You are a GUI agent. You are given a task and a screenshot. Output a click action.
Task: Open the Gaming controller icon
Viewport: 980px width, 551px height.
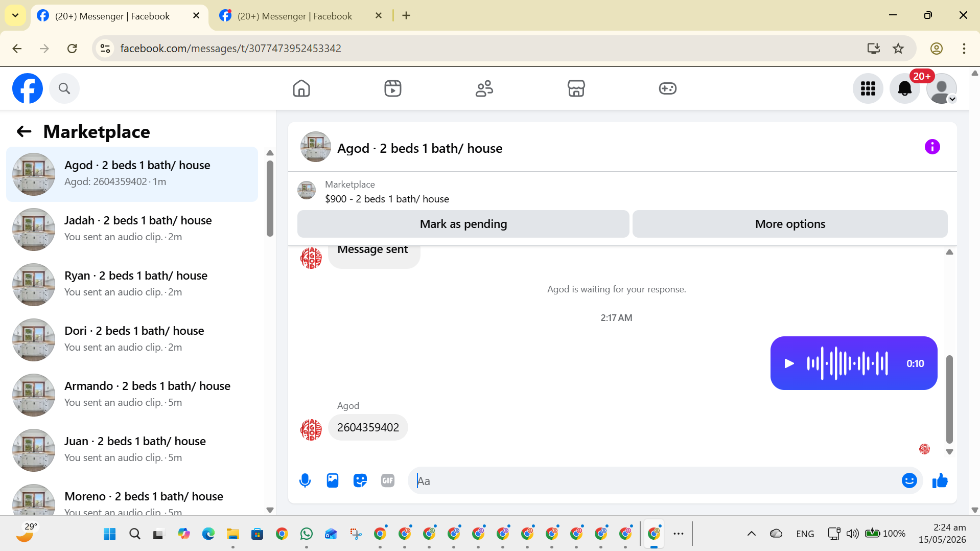tap(667, 88)
